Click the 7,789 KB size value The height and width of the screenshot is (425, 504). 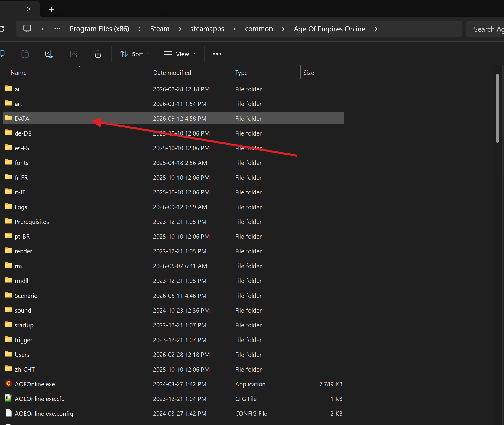331,384
